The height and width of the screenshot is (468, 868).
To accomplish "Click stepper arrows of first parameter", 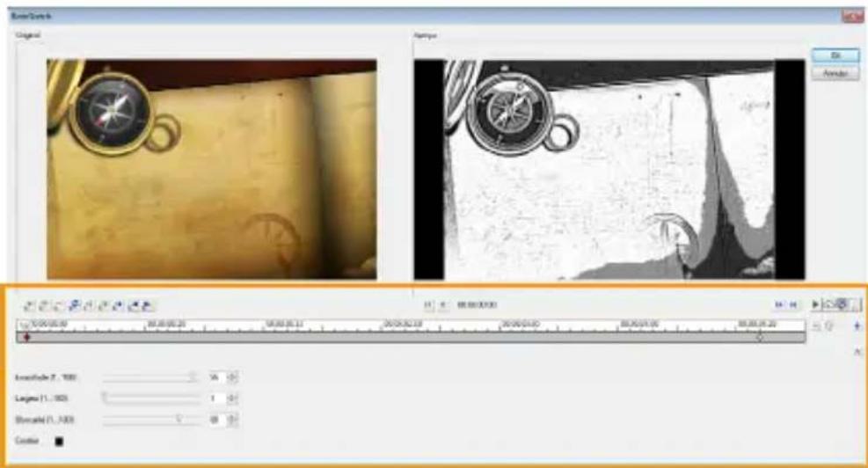I will [232, 377].
